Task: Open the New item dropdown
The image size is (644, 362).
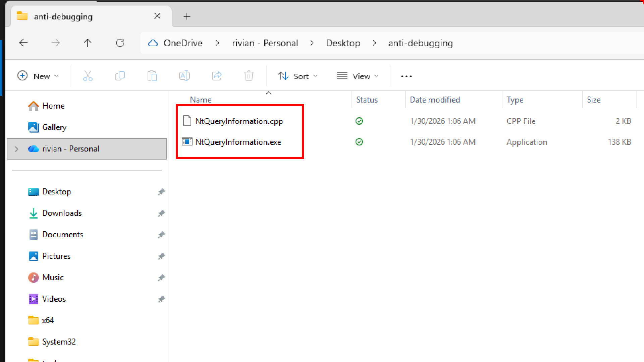Action: click(x=38, y=76)
